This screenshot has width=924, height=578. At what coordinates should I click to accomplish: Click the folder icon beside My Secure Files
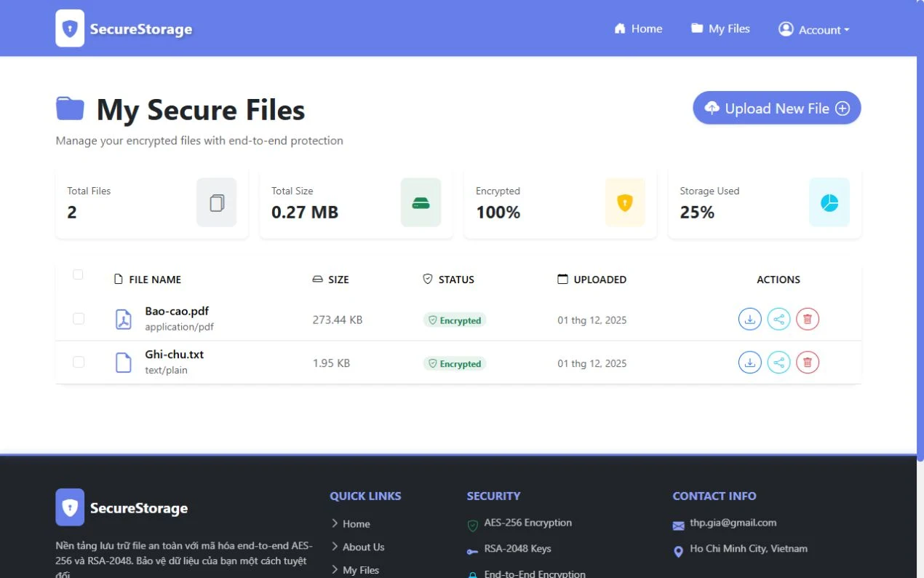[x=71, y=108]
